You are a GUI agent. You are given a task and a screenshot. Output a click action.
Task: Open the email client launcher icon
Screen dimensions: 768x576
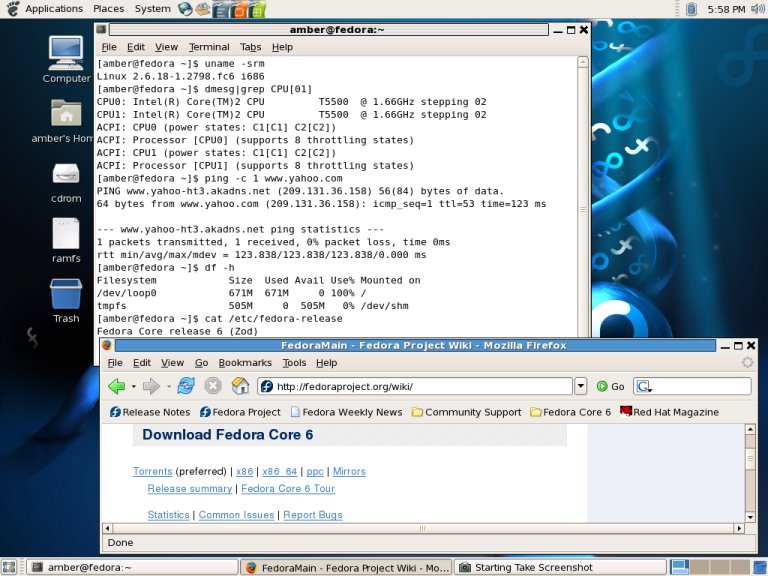click(202, 9)
